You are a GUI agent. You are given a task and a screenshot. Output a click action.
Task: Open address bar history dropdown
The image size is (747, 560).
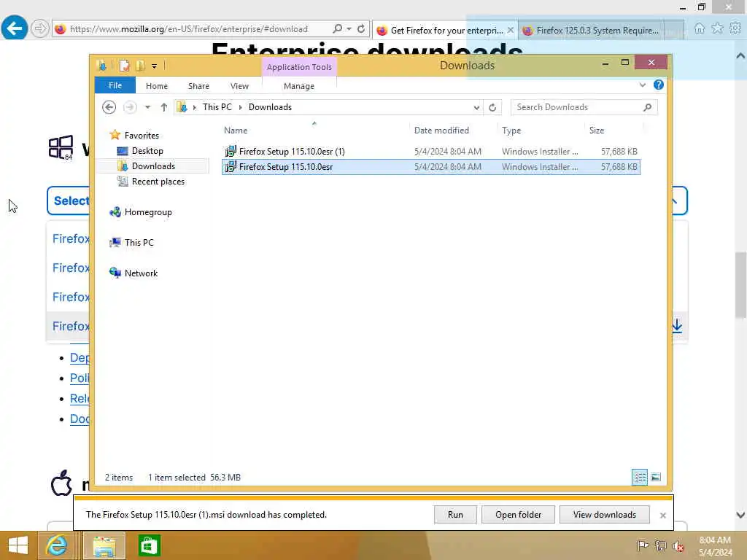476,108
